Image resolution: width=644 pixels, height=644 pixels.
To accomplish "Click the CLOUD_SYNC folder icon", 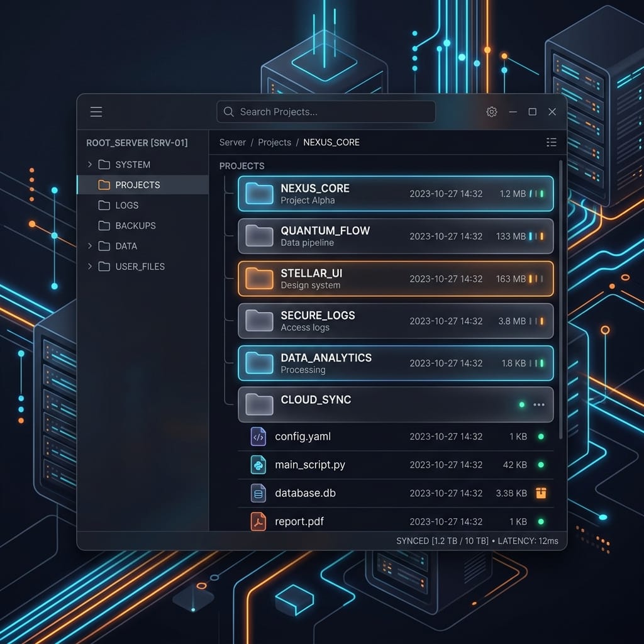I will (x=259, y=404).
